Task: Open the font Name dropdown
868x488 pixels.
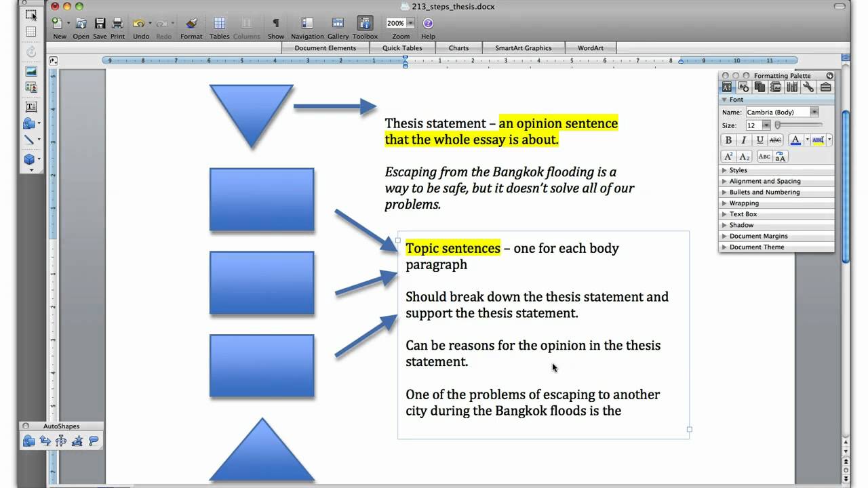Action: (814, 112)
